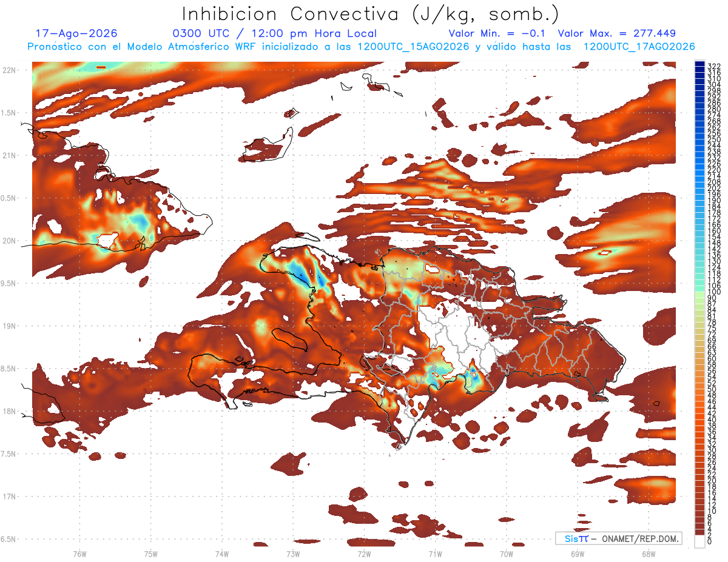Click the "SisTT - ONAMET/REP.DOM." credit box
The image size is (728, 562).
(x=618, y=538)
